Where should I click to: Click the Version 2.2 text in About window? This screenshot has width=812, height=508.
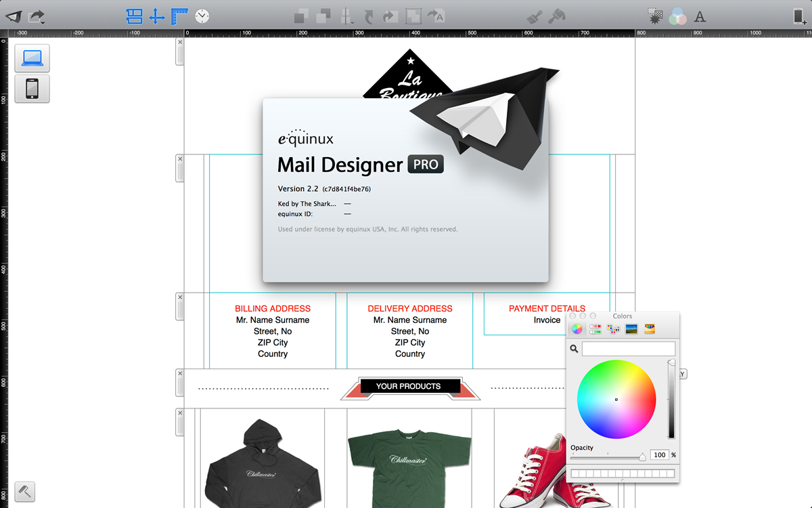coord(298,188)
